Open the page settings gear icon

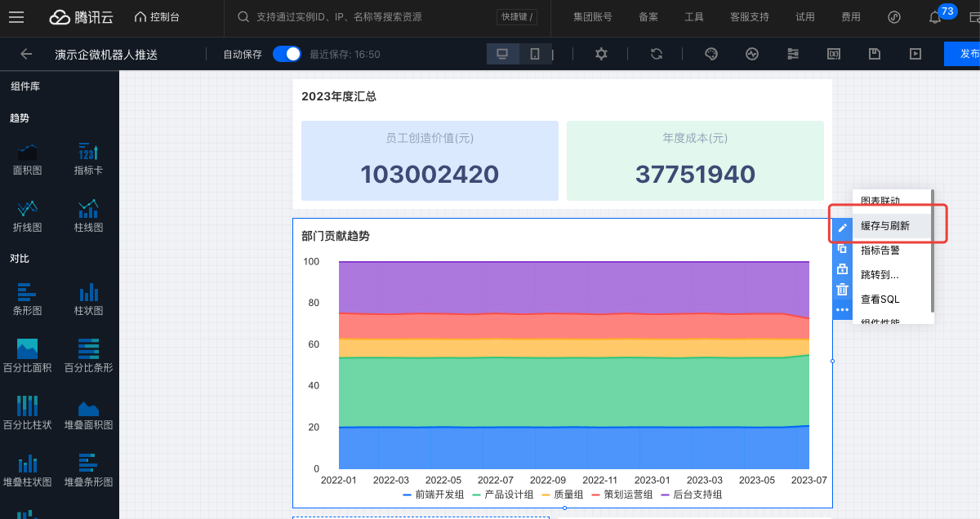coord(601,54)
